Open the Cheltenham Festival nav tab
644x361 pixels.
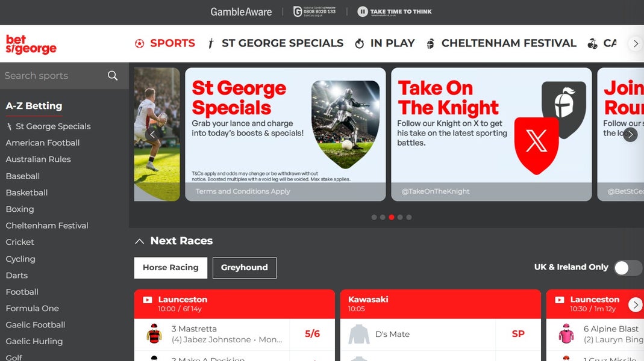click(x=501, y=43)
